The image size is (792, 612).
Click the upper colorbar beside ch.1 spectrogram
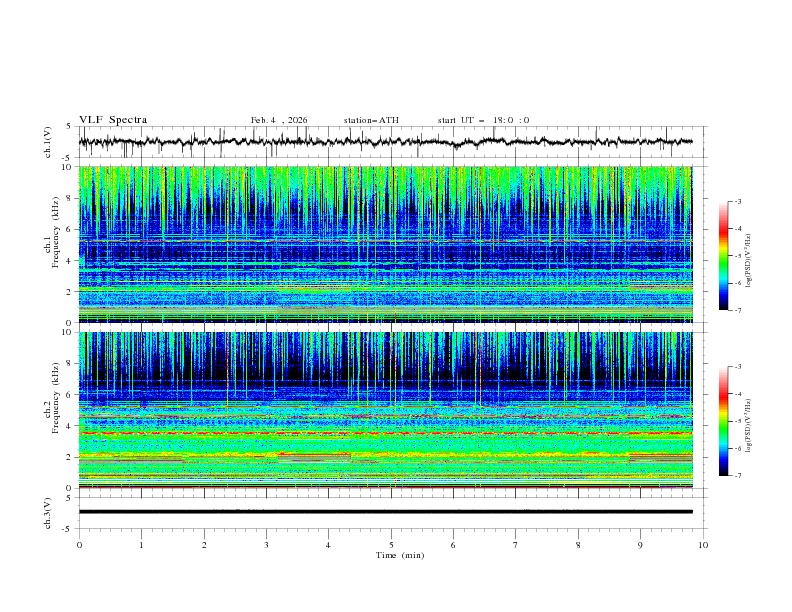pyautogui.click(x=724, y=256)
